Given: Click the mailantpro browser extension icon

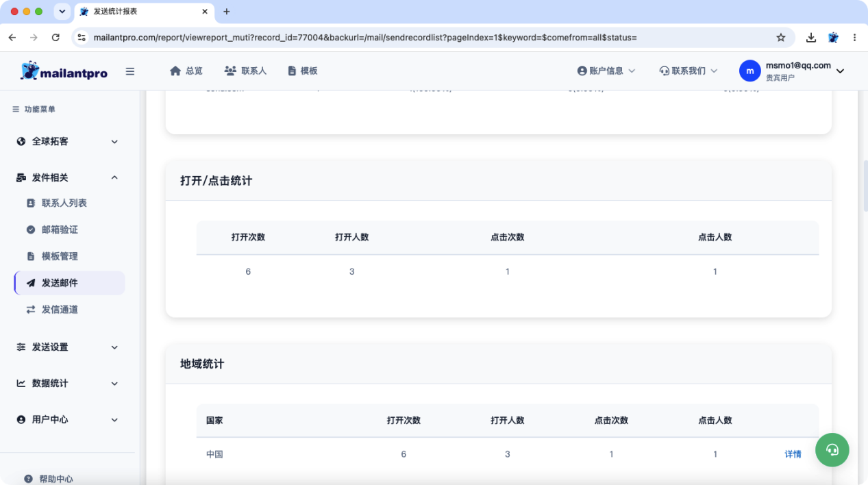Looking at the screenshot, I should pyautogui.click(x=833, y=38).
